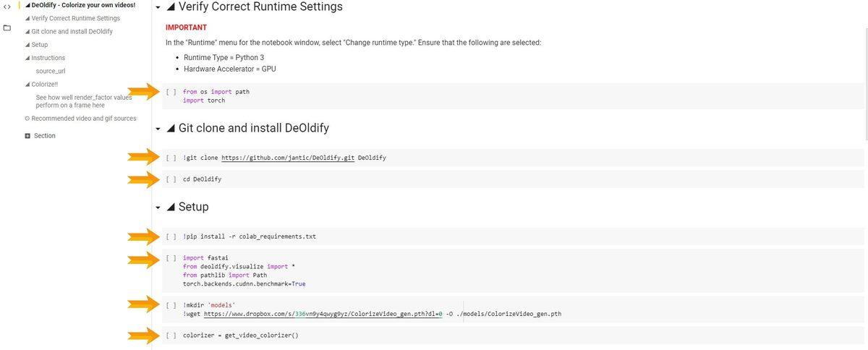
Task: Open the DeOldify GitHub repository link
Action: click(287, 158)
